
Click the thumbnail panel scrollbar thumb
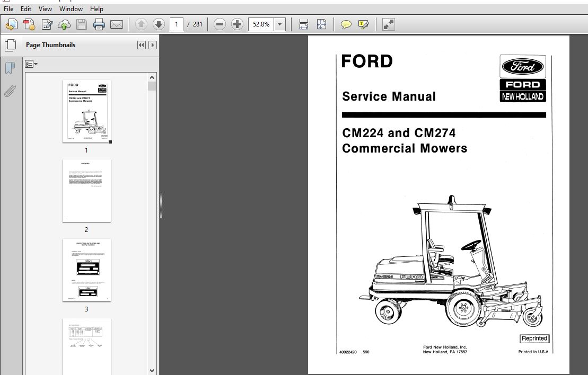(152, 86)
